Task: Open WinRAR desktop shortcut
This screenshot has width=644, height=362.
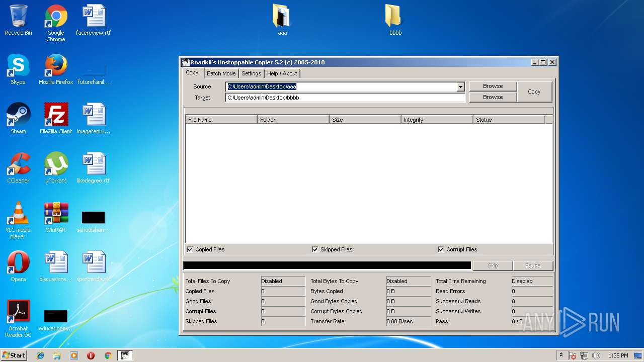Action: (56, 217)
